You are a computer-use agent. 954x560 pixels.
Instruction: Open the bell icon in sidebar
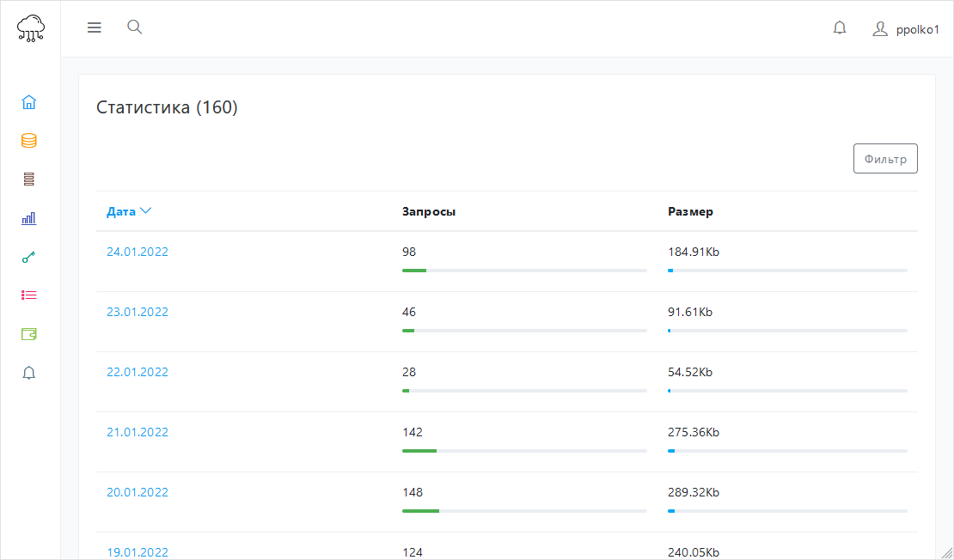29,373
